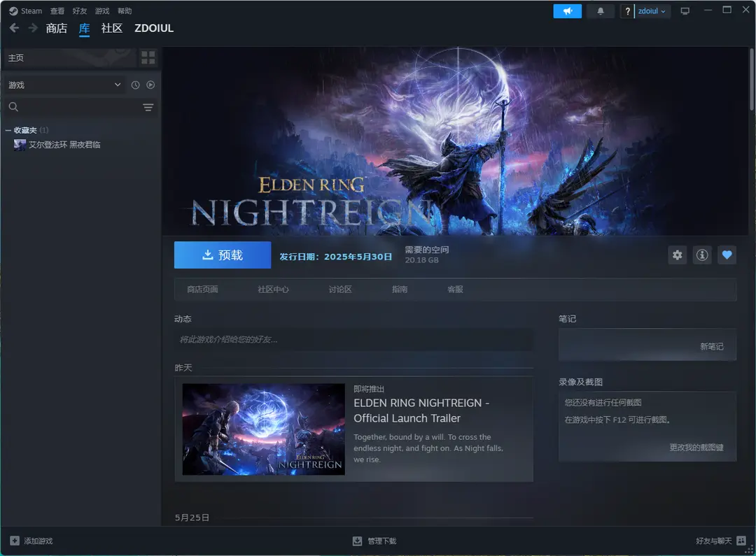
Task: Click the 主页 library home button
Action: tap(70, 58)
